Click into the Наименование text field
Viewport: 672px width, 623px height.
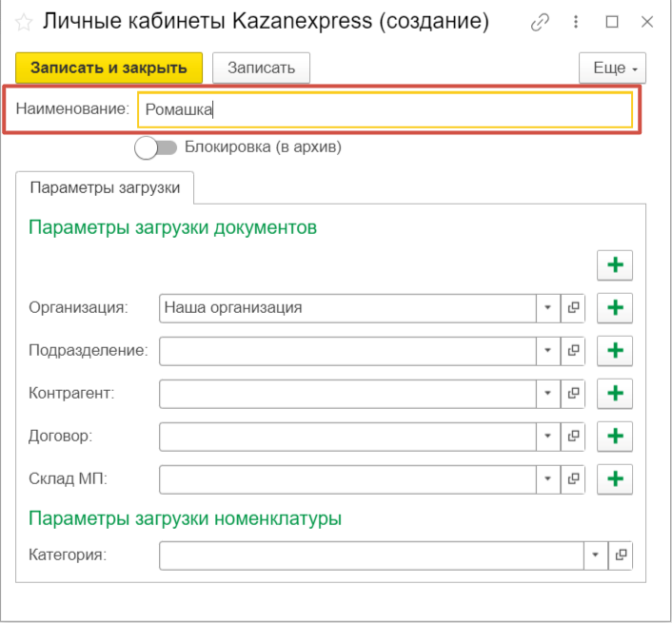[x=385, y=109]
